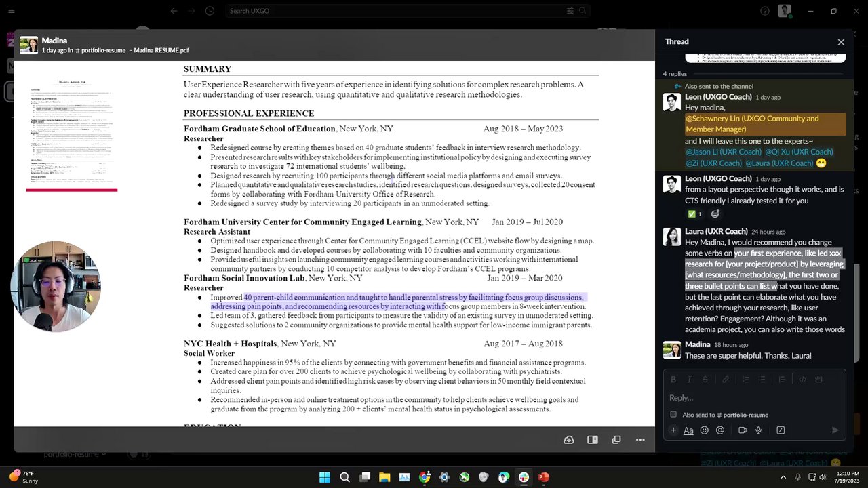Viewport: 868px width, 488px height.
Task: Click '4 replies' text in thread
Action: pos(675,73)
